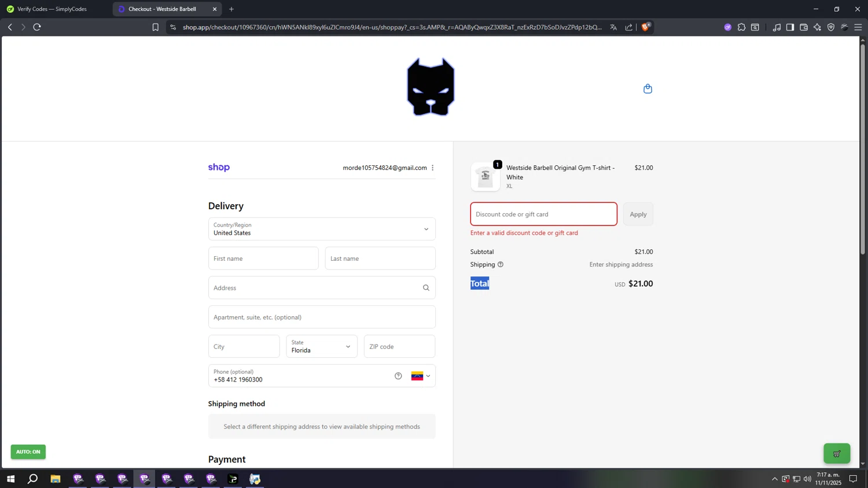Expand the Country/Region dropdown

tap(322, 229)
